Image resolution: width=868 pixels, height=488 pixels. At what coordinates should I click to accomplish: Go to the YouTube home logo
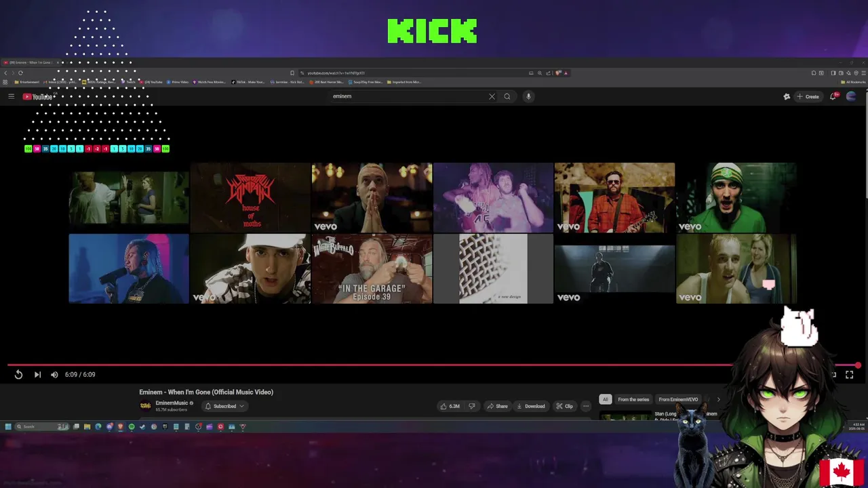point(37,96)
